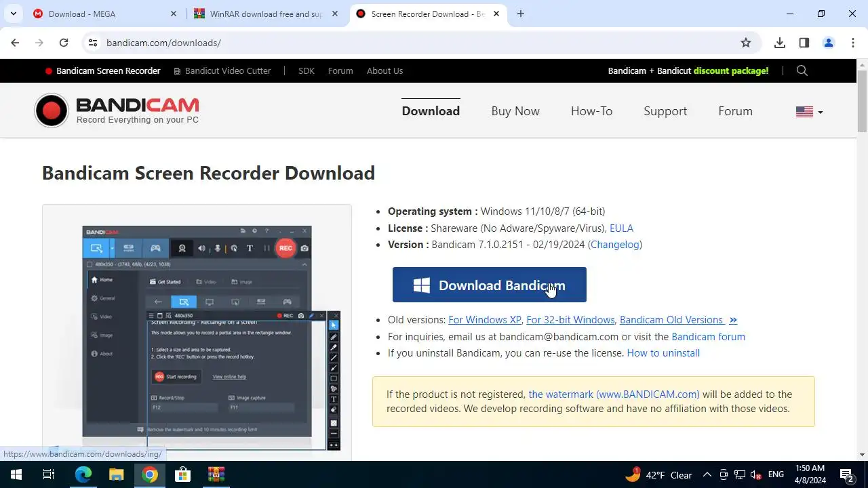Screen dimensions: 868x488
Task: Click Bandicam + Bandicut discount package link
Action: click(688, 70)
